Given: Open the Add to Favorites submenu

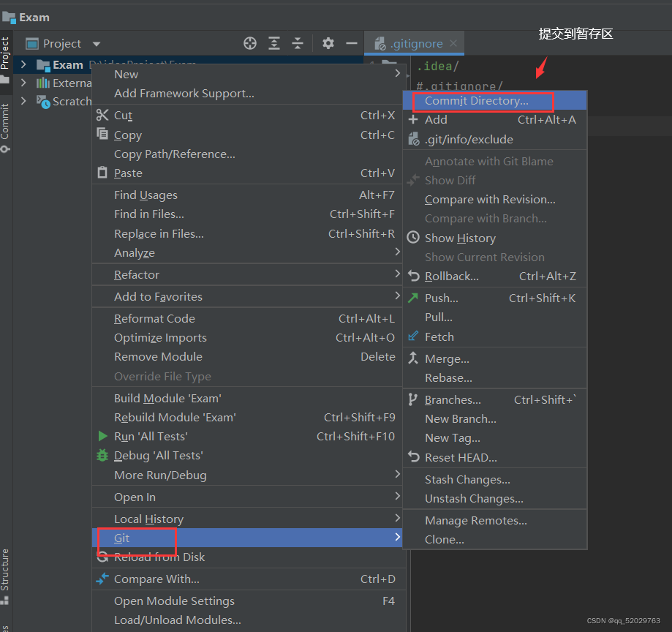Looking at the screenshot, I should pyautogui.click(x=248, y=296).
